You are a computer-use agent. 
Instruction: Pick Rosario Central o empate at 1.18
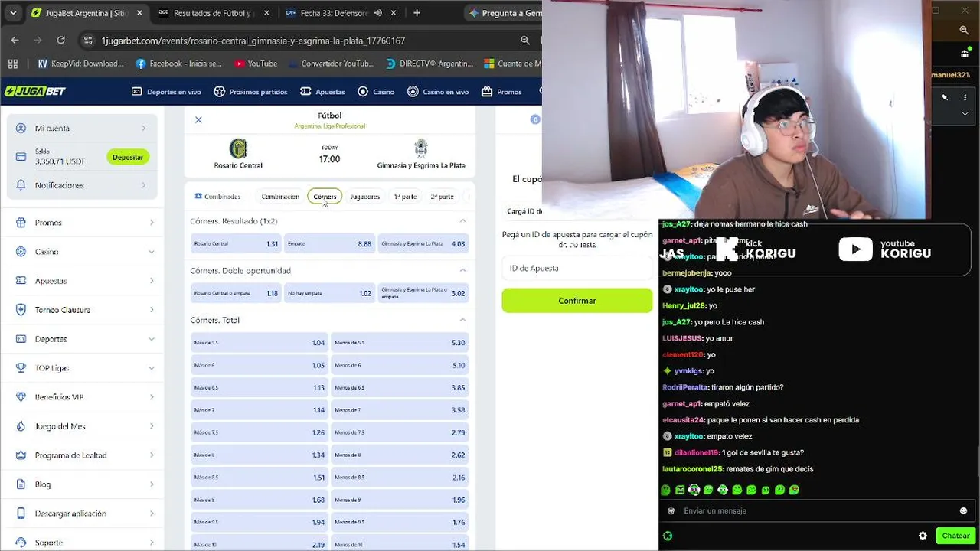236,293
